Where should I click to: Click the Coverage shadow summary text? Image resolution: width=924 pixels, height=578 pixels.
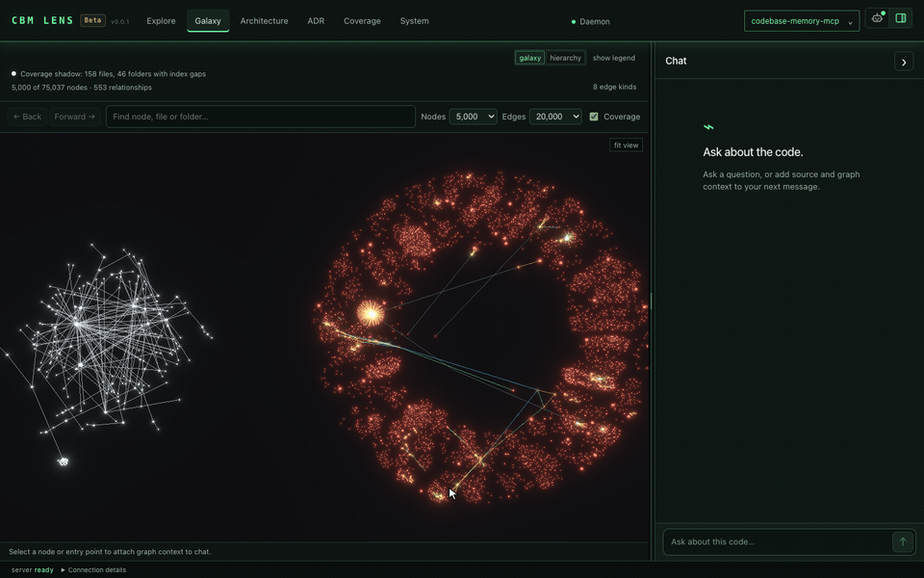tap(113, 74)
